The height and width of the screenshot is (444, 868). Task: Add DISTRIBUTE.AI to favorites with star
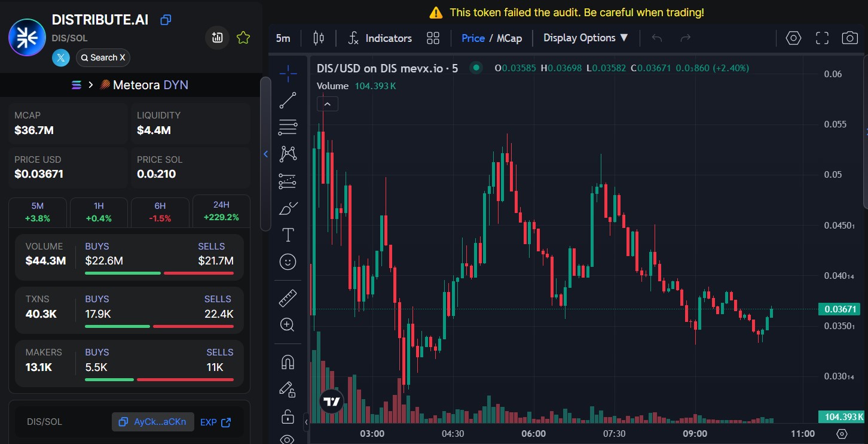pos(243,38)
